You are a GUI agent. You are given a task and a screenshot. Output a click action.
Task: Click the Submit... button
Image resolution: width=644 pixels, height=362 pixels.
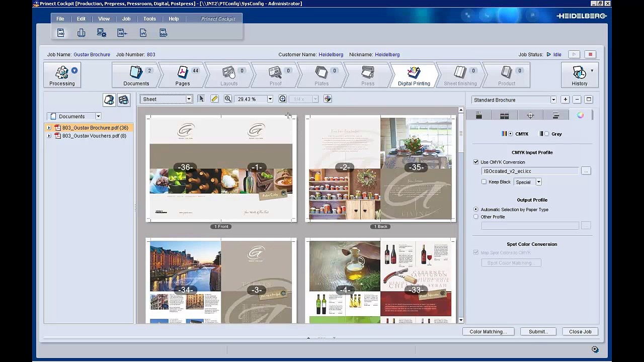[x=538, y=332]
